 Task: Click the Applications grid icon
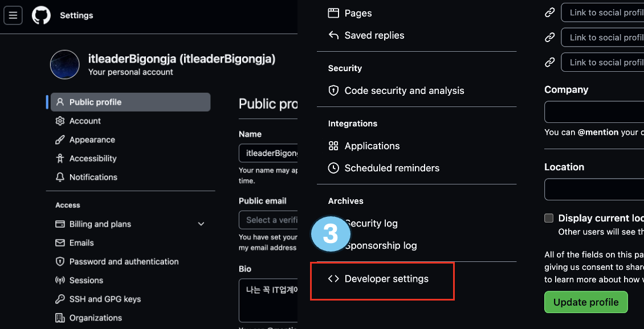point(333,146)
